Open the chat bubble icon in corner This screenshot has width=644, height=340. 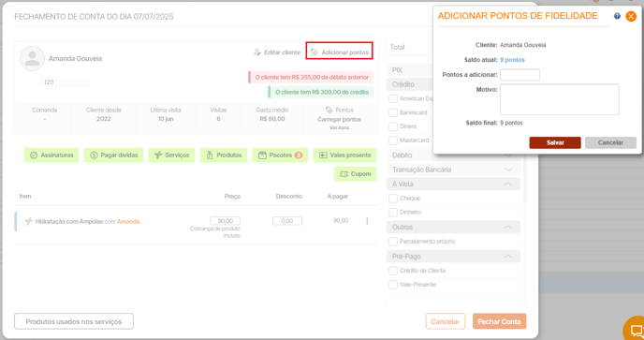coord(636,330)
